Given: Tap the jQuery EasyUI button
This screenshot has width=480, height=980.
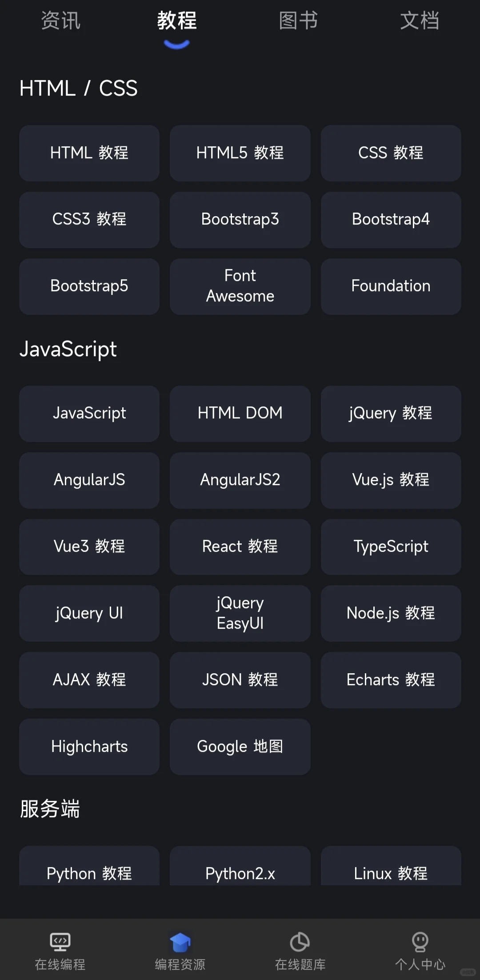Looking at the screenshot, I should (x=240, y=613).
